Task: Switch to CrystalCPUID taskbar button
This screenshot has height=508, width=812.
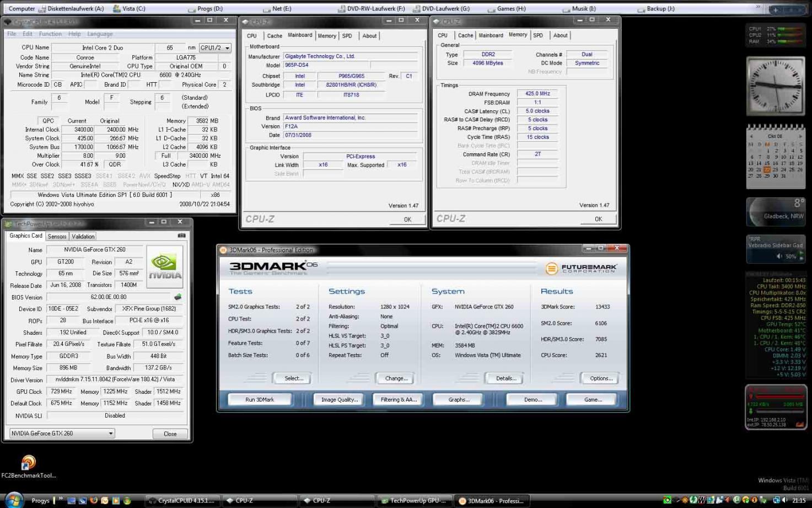Action: (182, 501)
